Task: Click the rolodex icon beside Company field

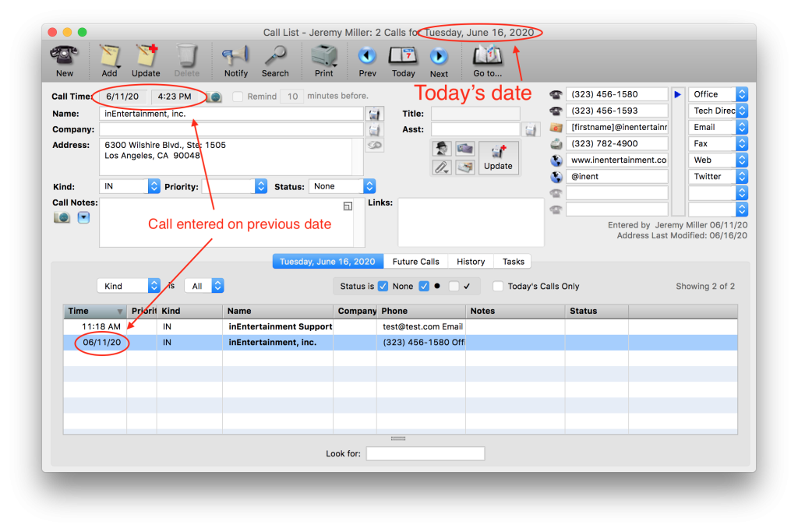Action: click(x=375, y=129)
